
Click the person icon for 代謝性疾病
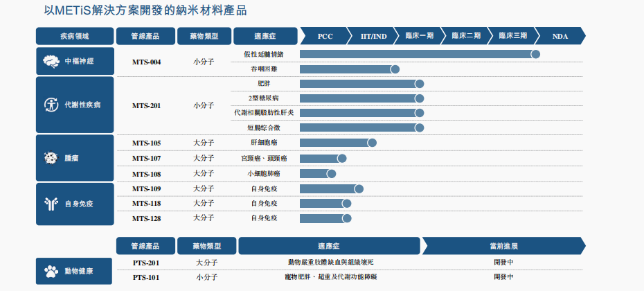pyautogui.click(x=51, y=105)
